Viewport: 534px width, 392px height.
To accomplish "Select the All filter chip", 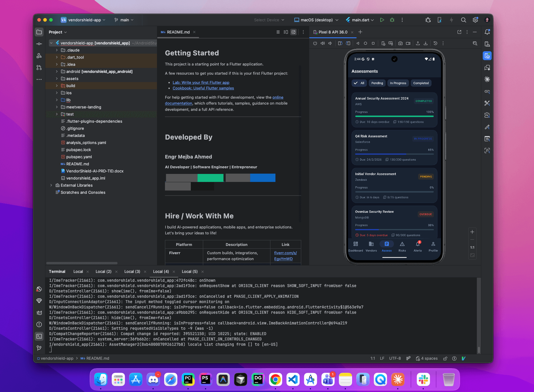I will tap(359, 83).
